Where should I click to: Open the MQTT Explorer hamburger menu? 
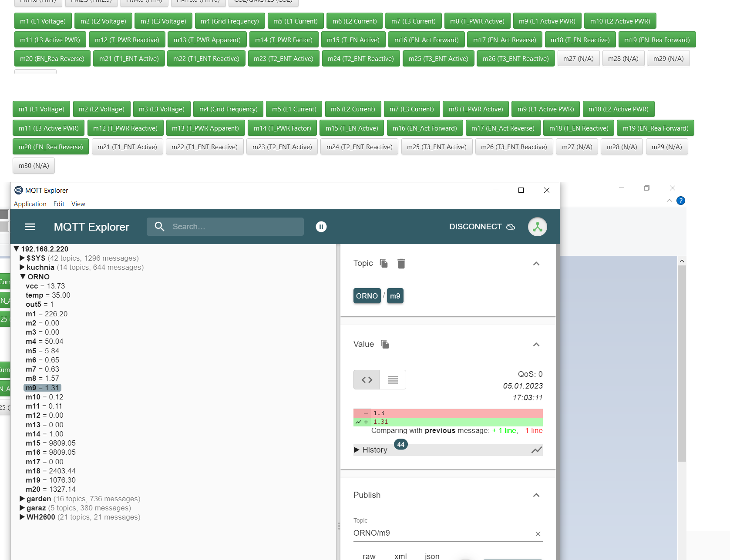click(x=30, y=227)
